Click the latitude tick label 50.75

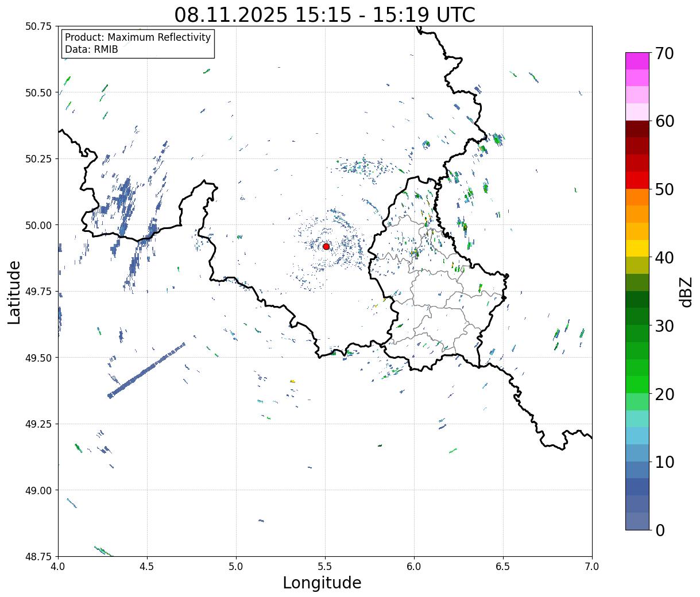39,26
